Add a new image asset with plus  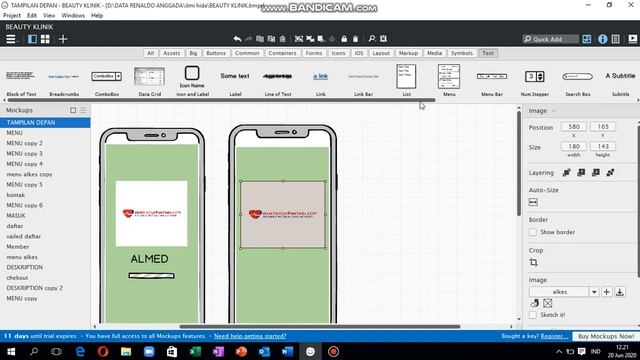(607, 292)
